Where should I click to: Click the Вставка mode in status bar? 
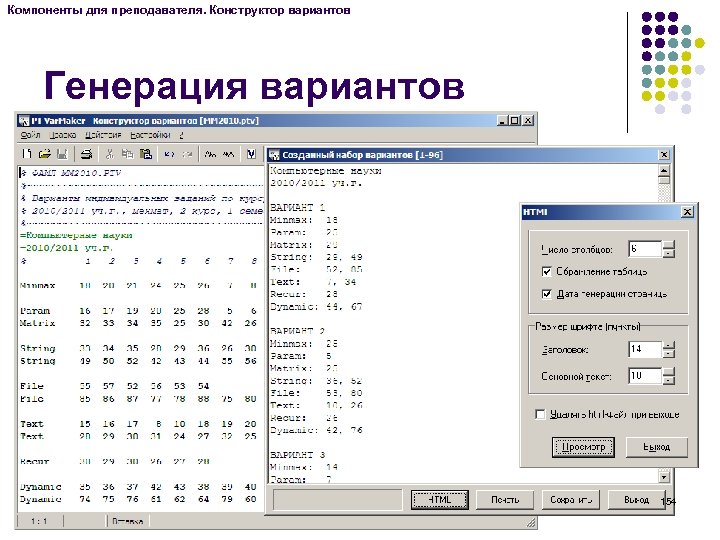click(128, 521)
